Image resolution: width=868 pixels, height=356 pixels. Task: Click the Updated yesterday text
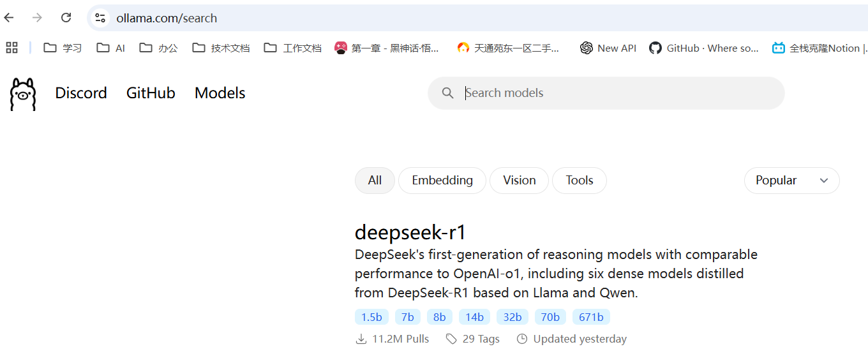click(x=580, y=339)
